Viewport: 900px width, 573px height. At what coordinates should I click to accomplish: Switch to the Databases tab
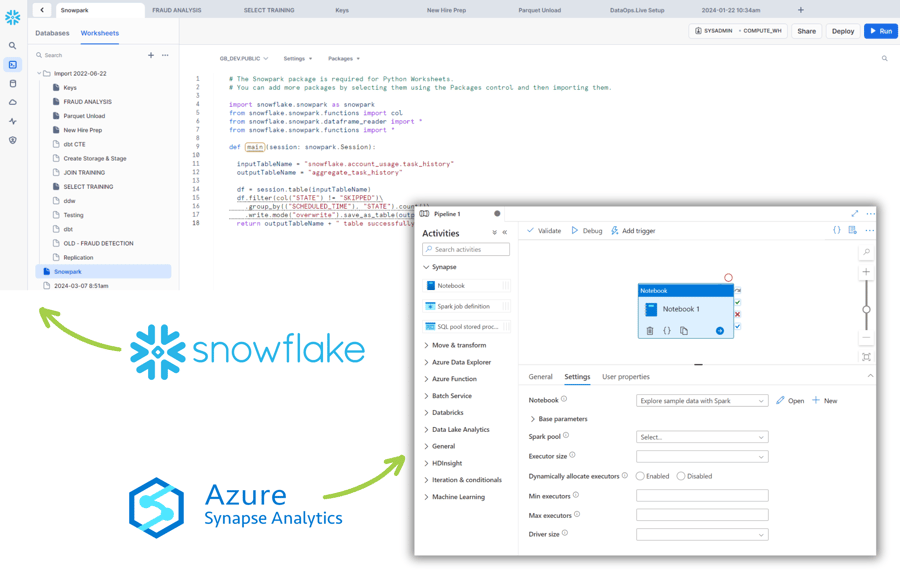point(52,33)
